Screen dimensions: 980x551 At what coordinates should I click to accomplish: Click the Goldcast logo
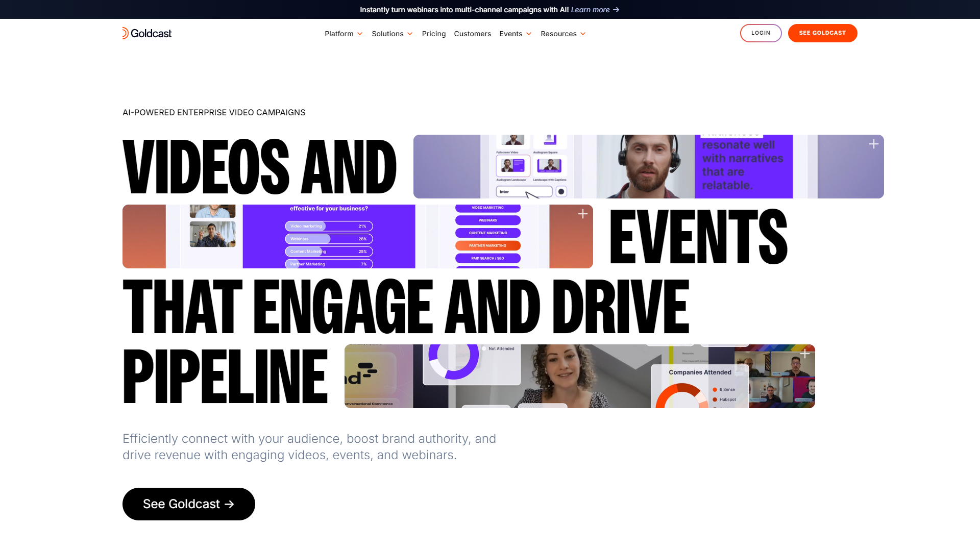147,33
